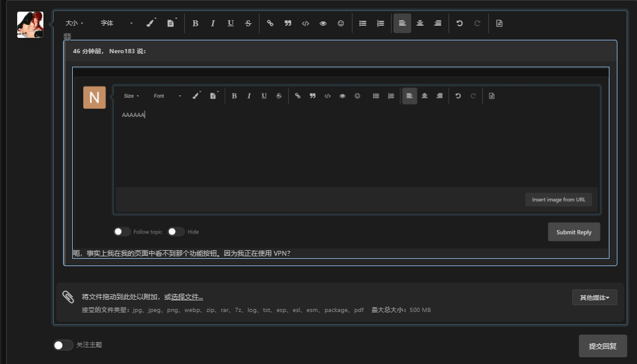Click the Hide toggle in the quoted screenshot

(176, 232)
